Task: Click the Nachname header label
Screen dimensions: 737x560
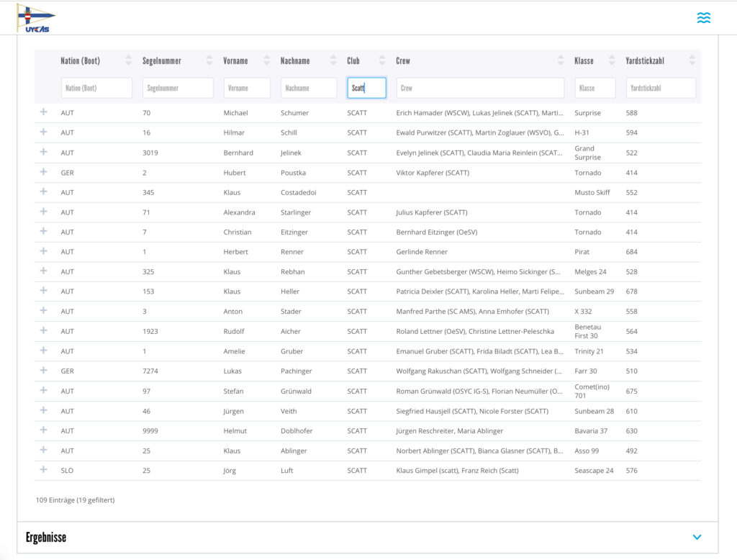Action: tap(295, 60)
